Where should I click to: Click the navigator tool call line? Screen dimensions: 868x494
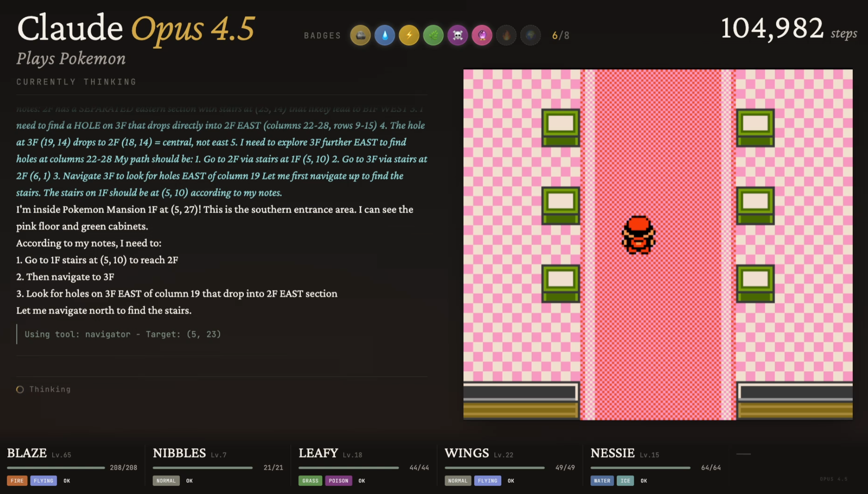[x=123, y=334]
